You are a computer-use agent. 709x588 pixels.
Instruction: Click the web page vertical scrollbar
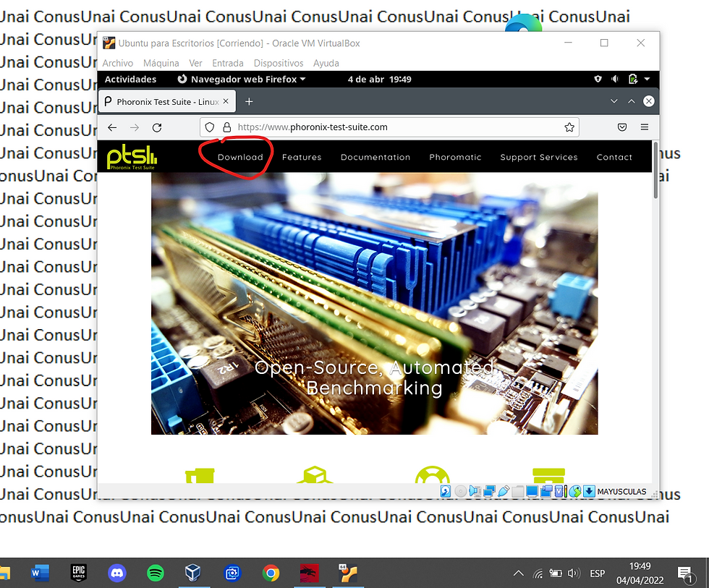(655, 171)
